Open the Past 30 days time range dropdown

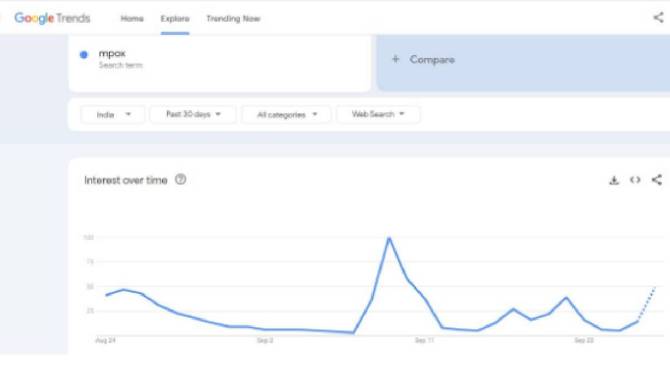pos(193,114)
